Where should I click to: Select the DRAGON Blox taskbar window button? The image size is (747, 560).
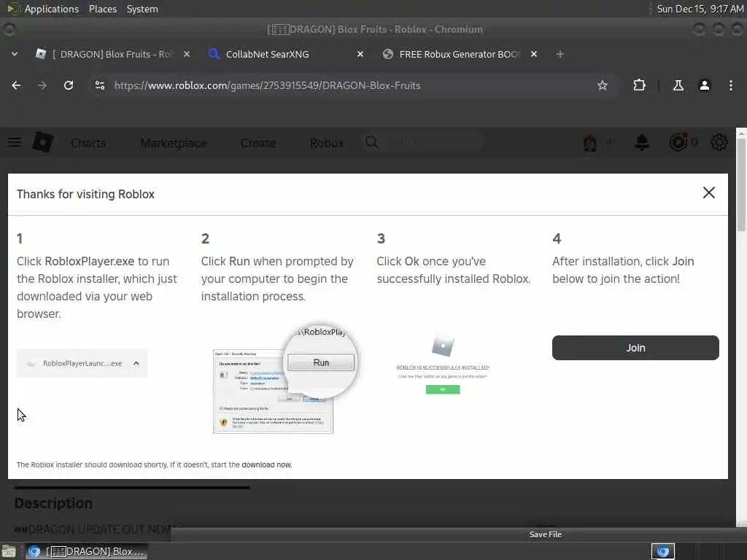(87, 551)
